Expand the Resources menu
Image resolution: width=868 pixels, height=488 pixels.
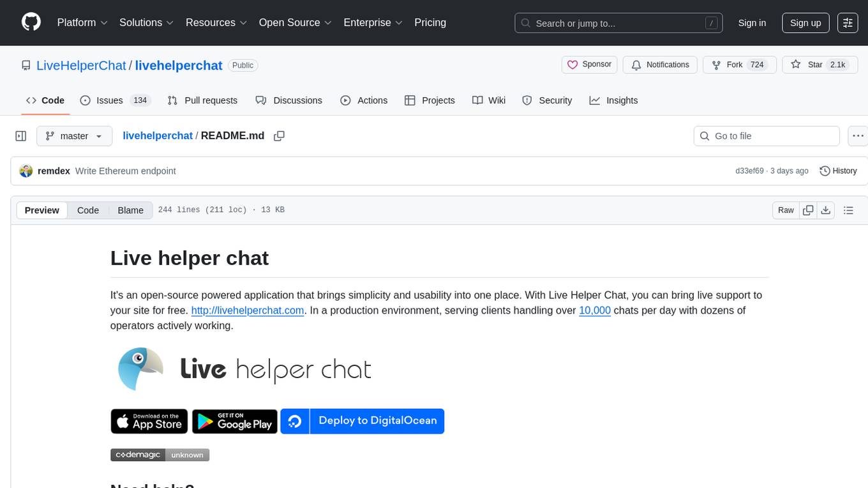(216, 22)
